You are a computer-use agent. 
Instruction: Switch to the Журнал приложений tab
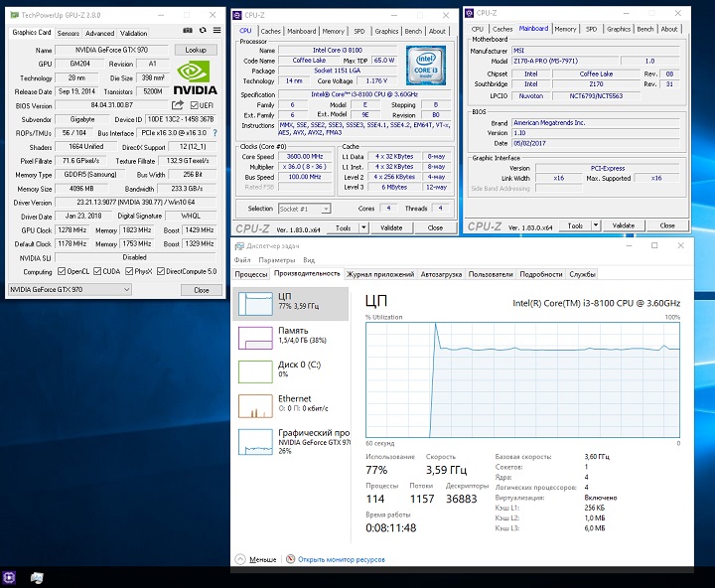pyautogui.click(x=380, y=274)
